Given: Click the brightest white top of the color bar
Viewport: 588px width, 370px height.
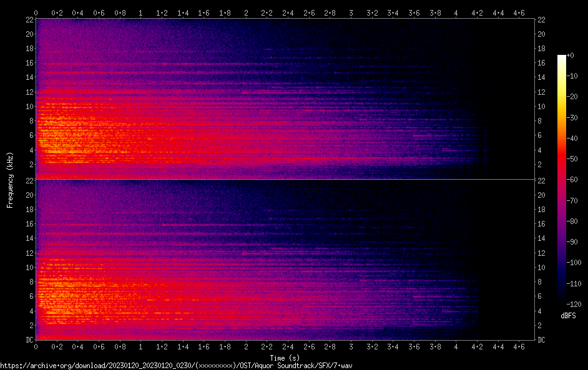Looking at the screenshot, I should (x=562, y=57).
